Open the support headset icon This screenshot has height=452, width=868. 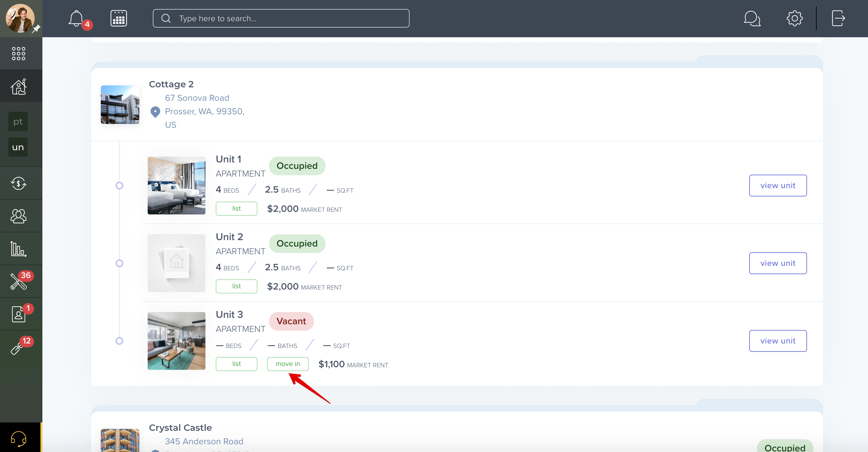click(19, 439)
